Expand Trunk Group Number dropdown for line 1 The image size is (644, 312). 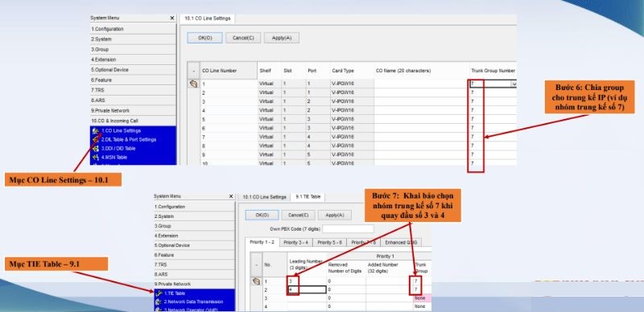(x=514, y=84)
